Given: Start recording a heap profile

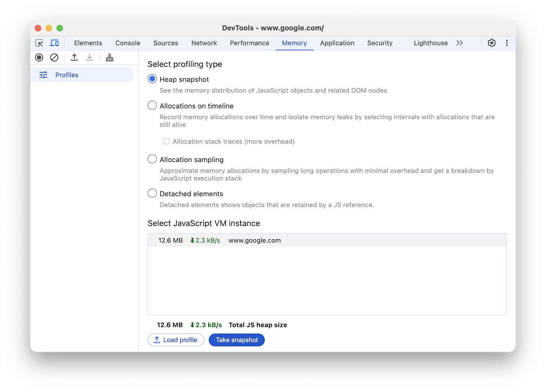Looking at the screenshot, I should coord(39,57).
